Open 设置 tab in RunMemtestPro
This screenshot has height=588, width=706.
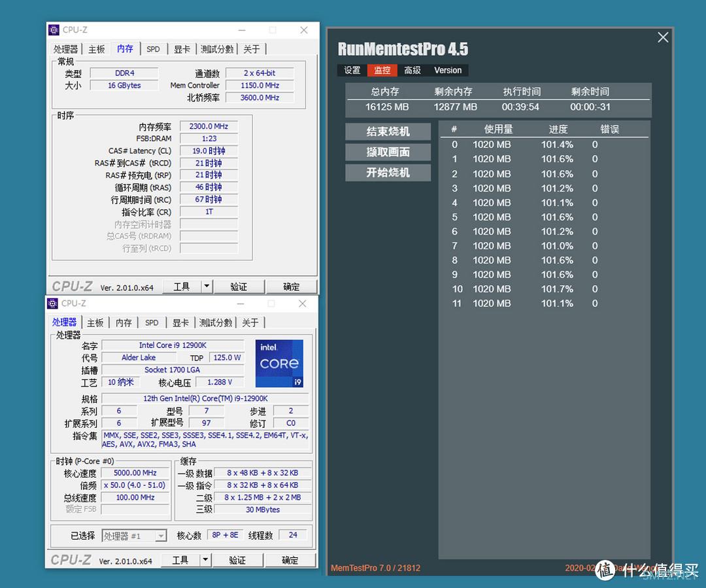click(x=352, y=70)
